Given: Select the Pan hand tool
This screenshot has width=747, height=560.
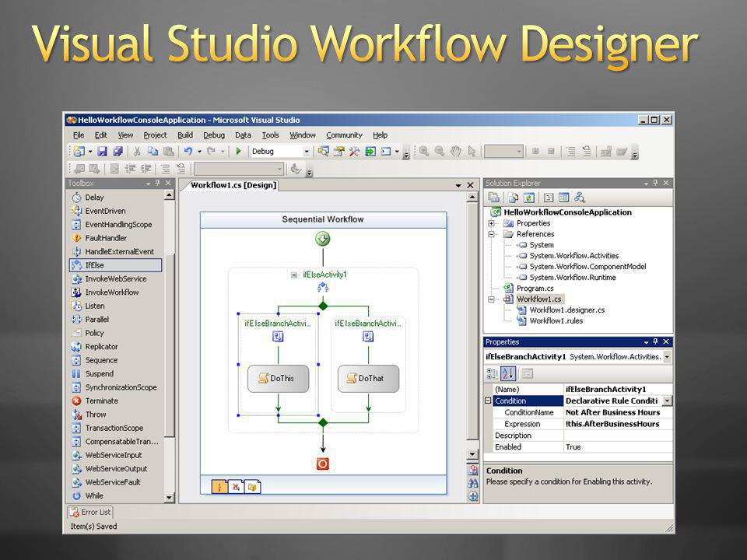Looking at the screenshot, I should [x=456, y=152].
